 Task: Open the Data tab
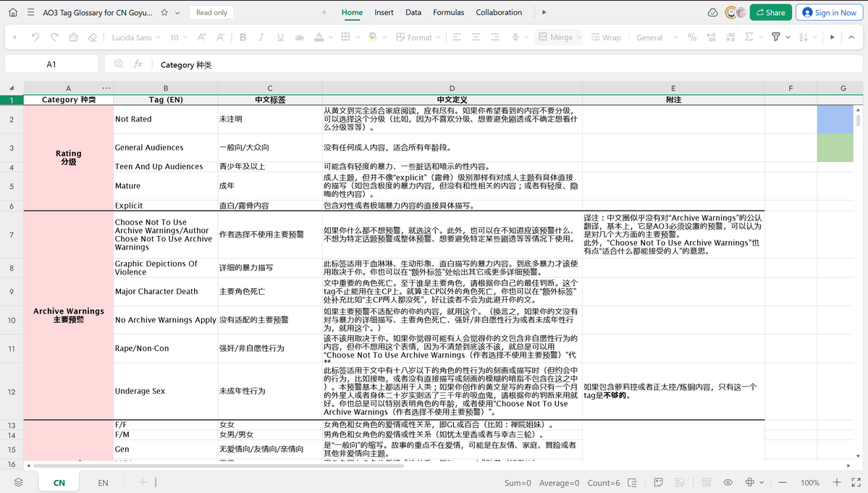click(413, 12)
